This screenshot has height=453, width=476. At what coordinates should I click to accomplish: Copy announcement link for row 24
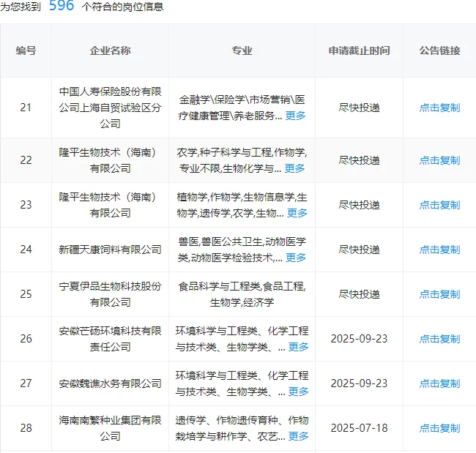439,250
